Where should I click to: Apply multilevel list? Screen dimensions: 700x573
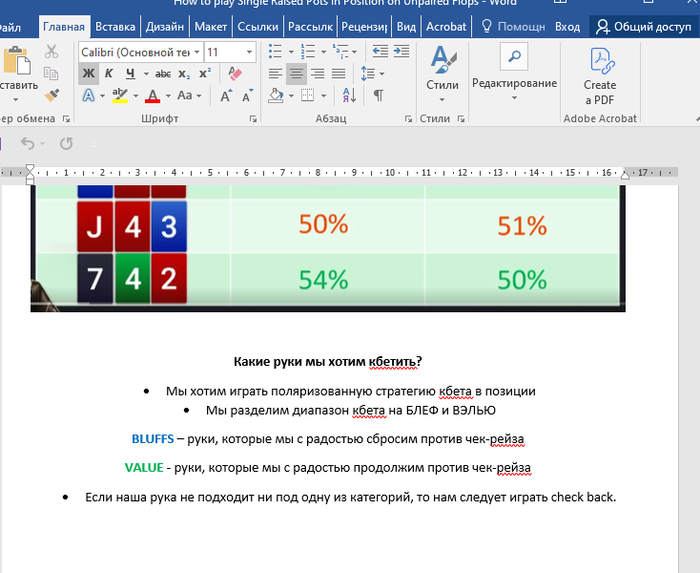(x=341, y=52)
